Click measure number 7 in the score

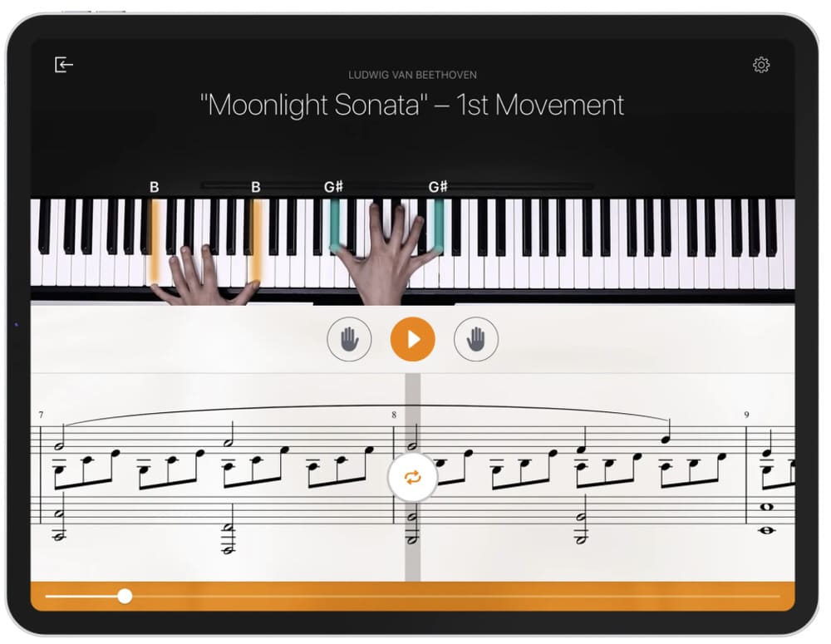[42, 415]
